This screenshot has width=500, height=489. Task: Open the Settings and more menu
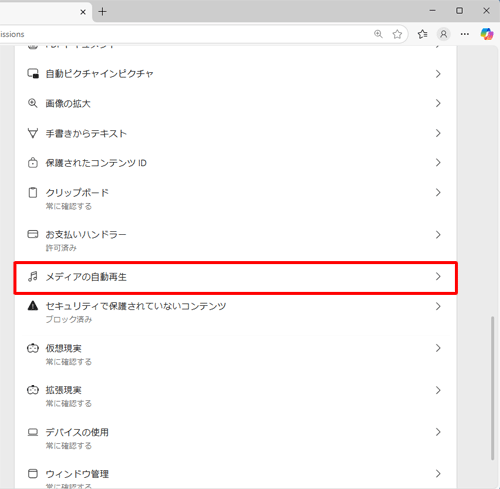[465, 34]
